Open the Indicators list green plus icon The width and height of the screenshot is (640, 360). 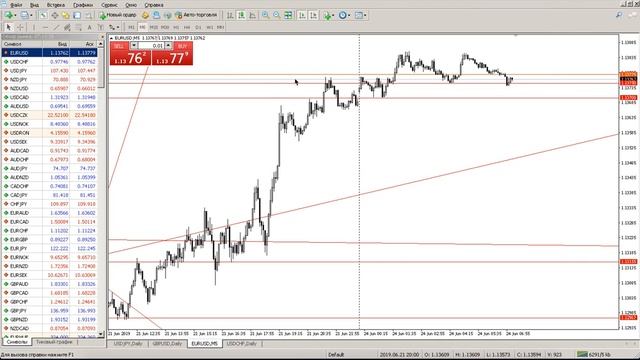tap(328, 16)
